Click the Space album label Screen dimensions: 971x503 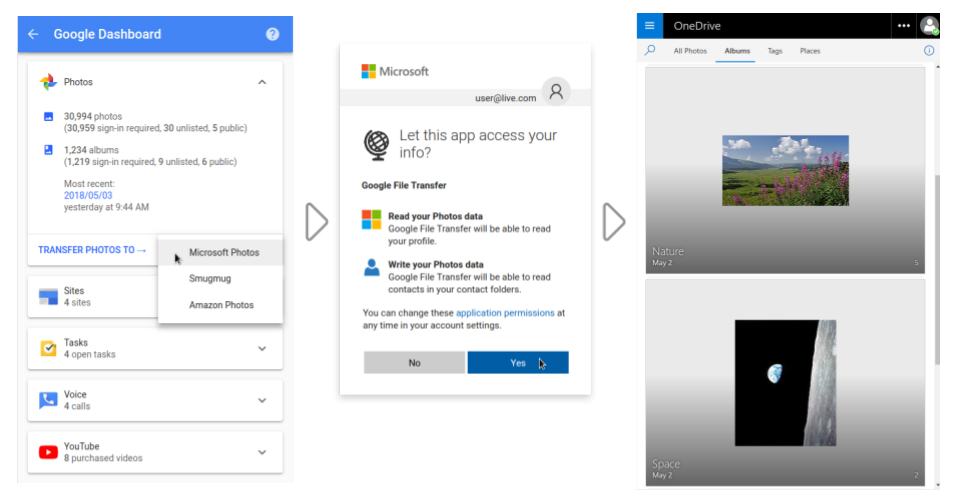tap(666, 464)
